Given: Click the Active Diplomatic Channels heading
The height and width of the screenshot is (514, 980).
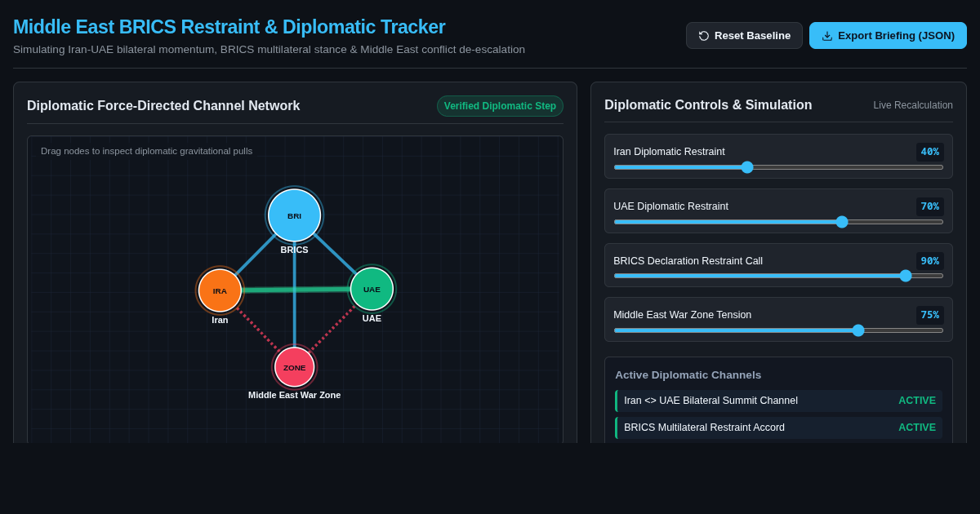Looking at the screenshot, I should click(688, 375).
